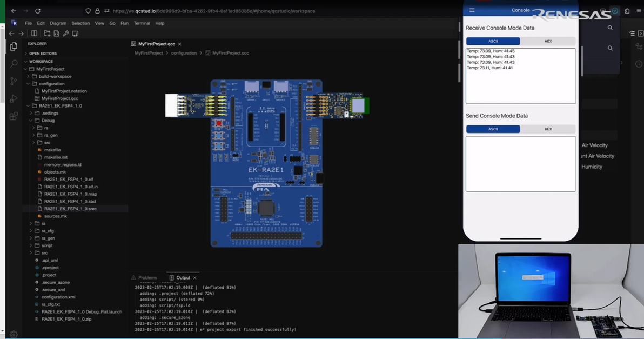Open RA2E1_EK_FSP4_1_0.srec file
This screenshot has height=339, width=644.
pos(70,209)
